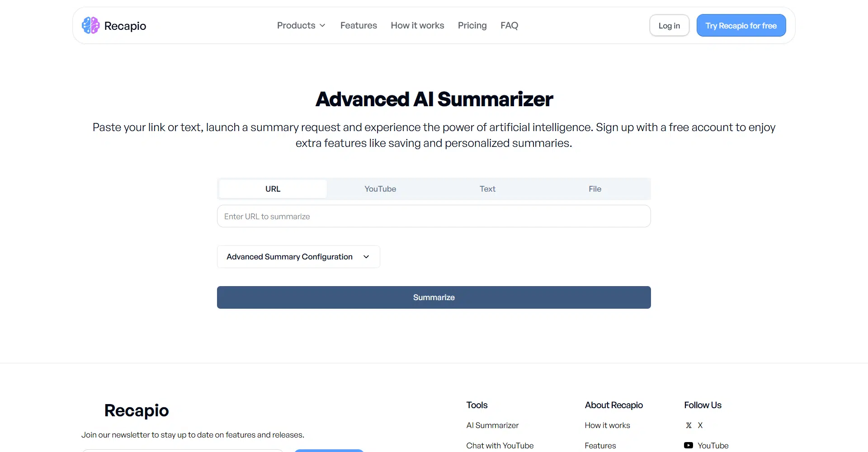Screen dimensions: 868x452
Task: Open the Features nav link
Action: (x=359, y=26)
